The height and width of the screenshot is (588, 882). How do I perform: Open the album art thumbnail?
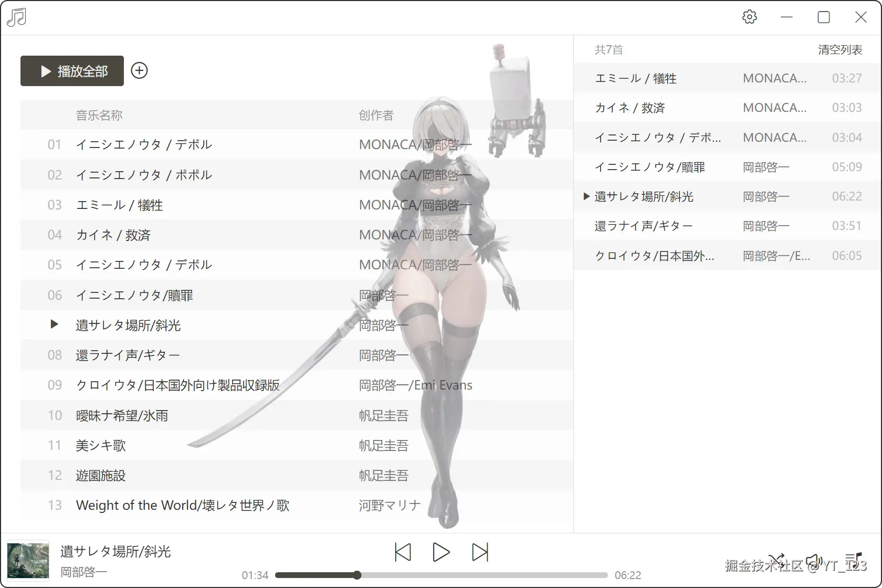[x=28, y=560]
